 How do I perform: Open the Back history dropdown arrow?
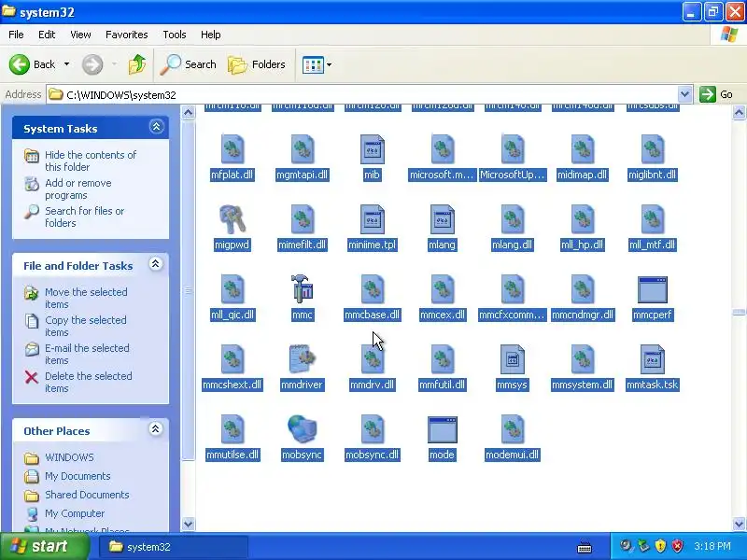tap(66, 64)
